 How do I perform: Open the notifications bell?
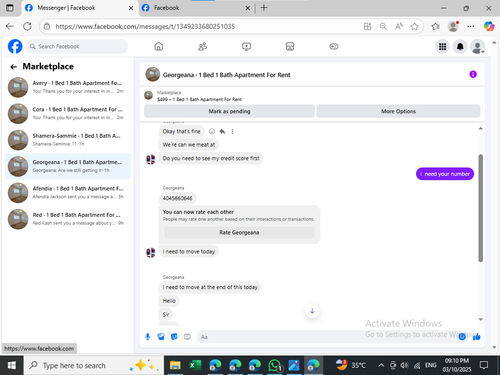point(460,47)
